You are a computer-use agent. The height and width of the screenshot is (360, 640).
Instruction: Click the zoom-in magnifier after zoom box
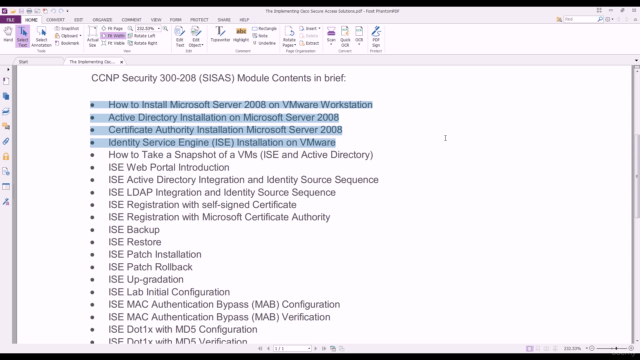[165, 29]
